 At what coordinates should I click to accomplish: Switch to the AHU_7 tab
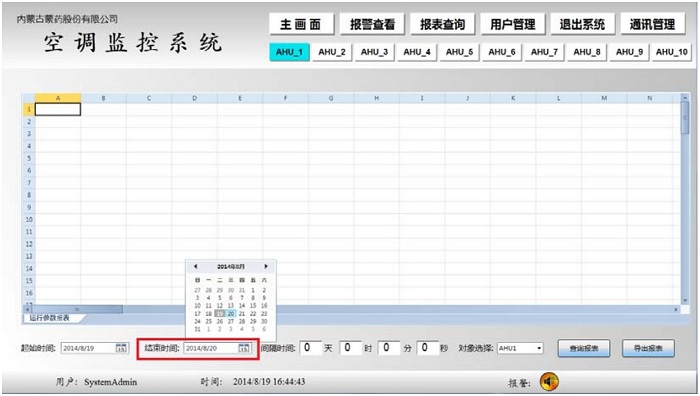point(544,52)
